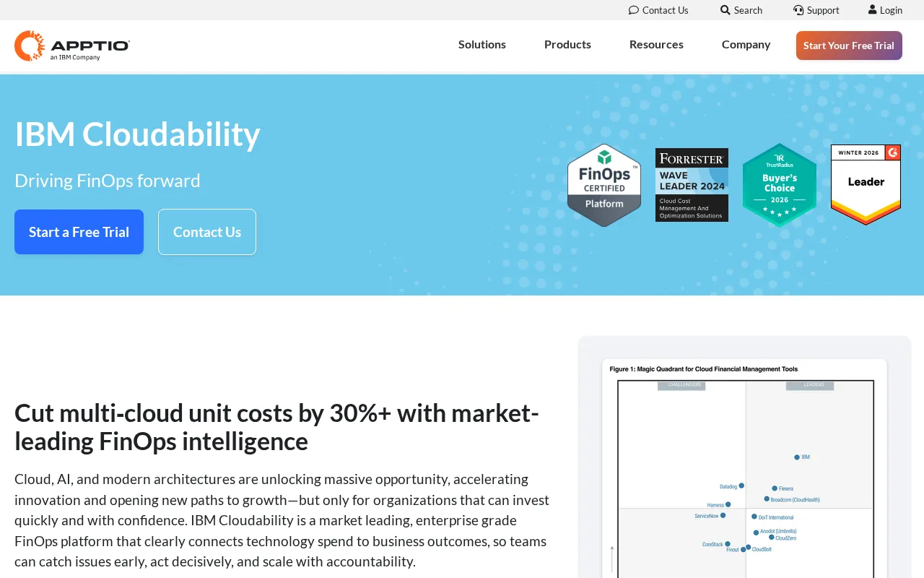Open the Products menu
924x578 pixels.
tap(567, 44)
